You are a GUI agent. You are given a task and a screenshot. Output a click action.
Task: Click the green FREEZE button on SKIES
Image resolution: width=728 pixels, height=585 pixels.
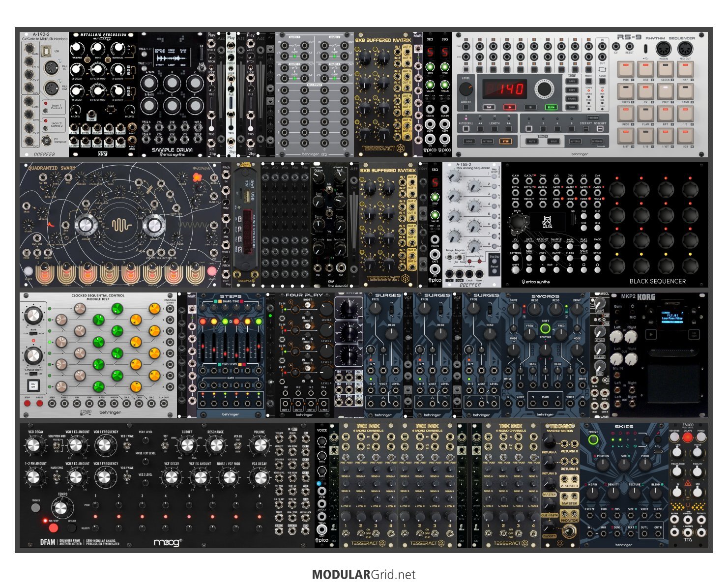593,439
